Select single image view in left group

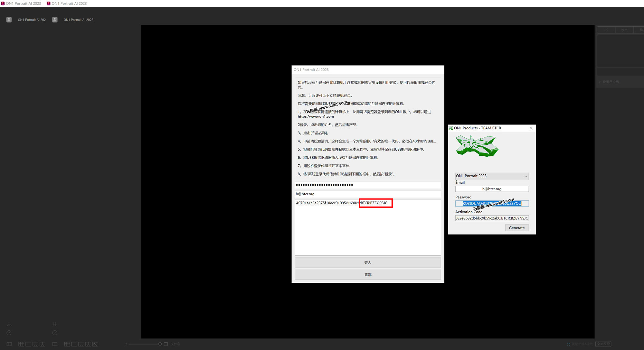(28, 344)
